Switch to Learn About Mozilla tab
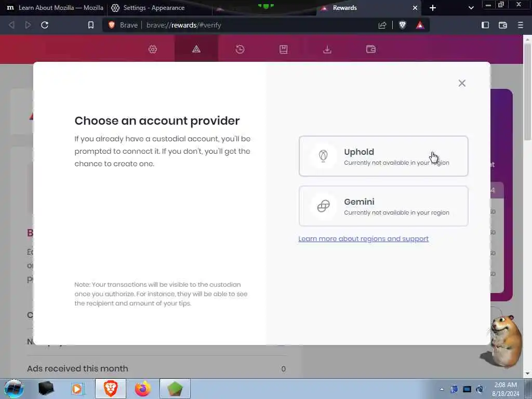 pyautogui.click(x=54, y=8)
